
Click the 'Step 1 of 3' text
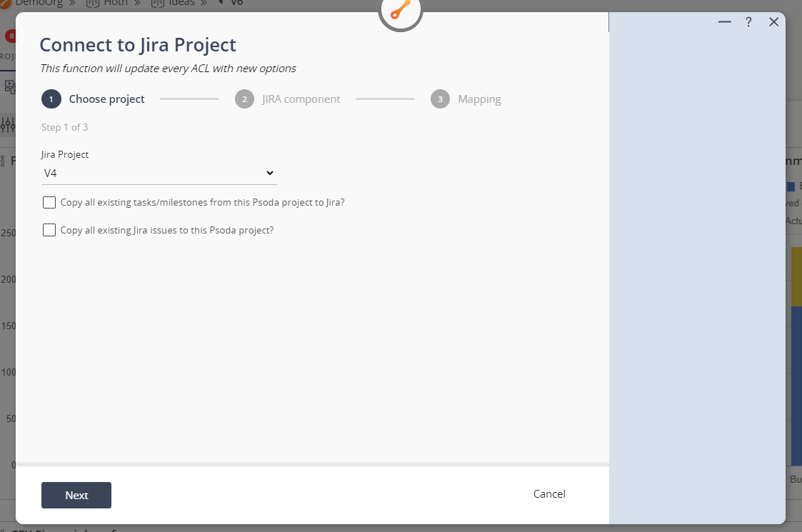coord(64,127)
